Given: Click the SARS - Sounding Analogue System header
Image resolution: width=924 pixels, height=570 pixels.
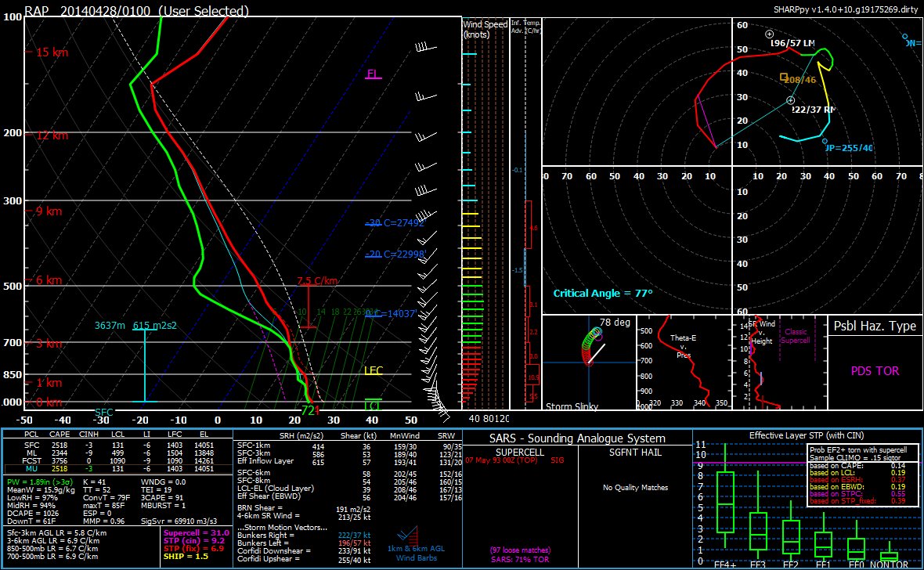Looking at the screenshot, I should coord(577,438).
